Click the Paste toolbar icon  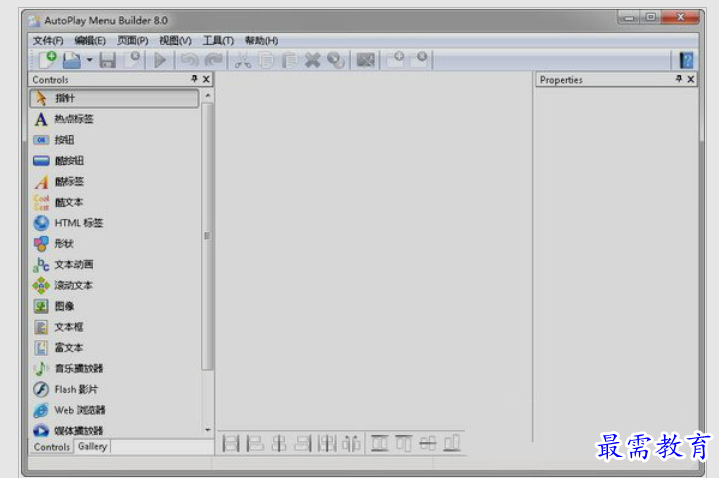289,60
